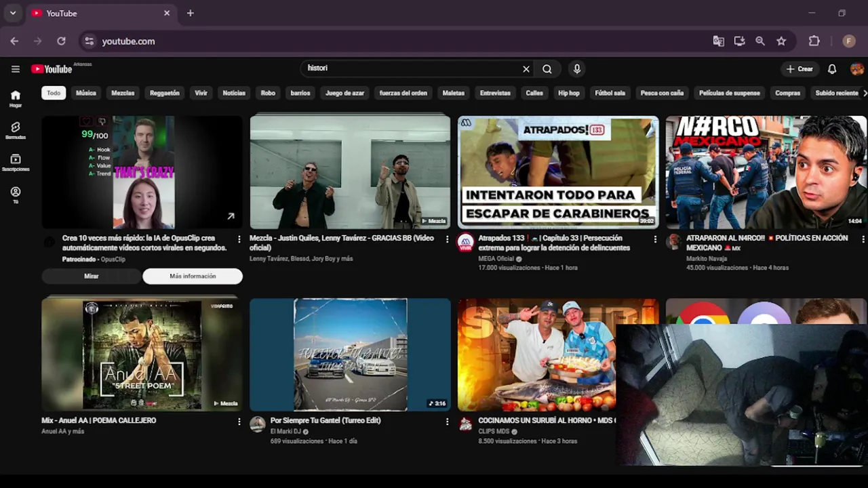The height and width of the screenshot is (488, 868).
Task: Close the YouTube browser tab
Action: 167,13
